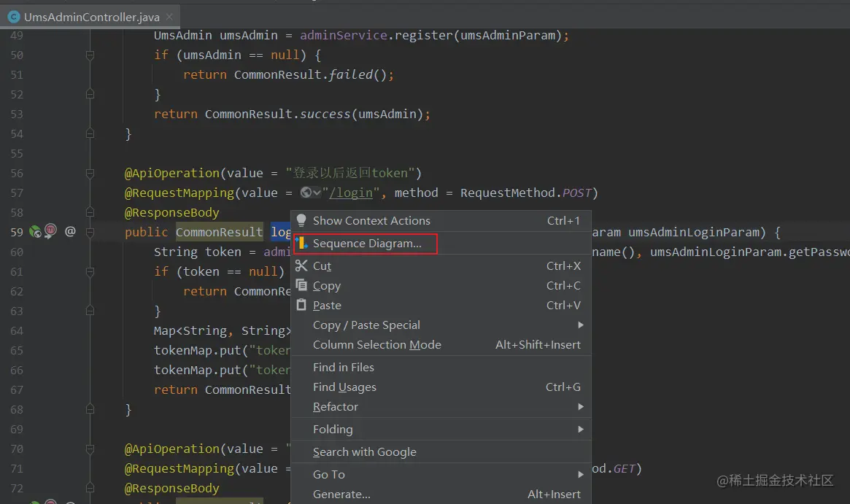Click the Java class icon on UmsAdminController.java tab
Screen dimensions: 850x504
click(x=14, y=17)
